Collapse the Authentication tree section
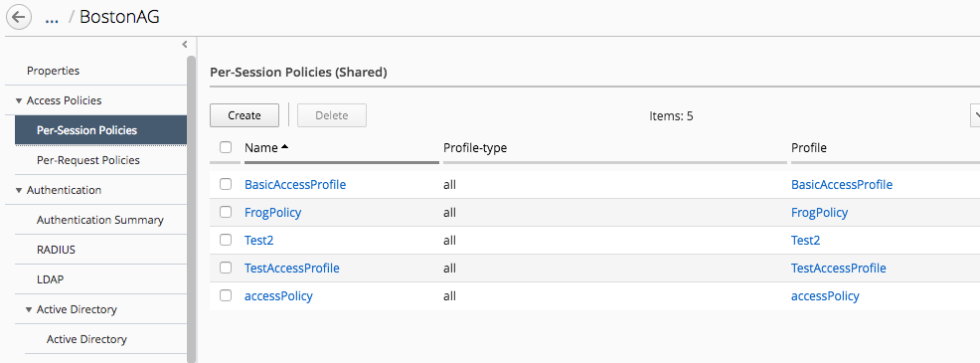The image size is (980, 363). point(19,190)
